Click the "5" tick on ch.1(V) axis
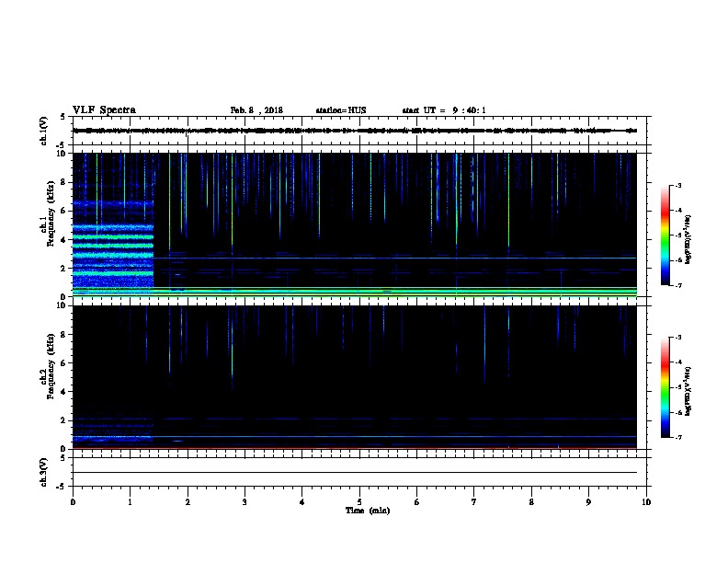This screenshot has width=728, height=563. (x=63, y=117)
